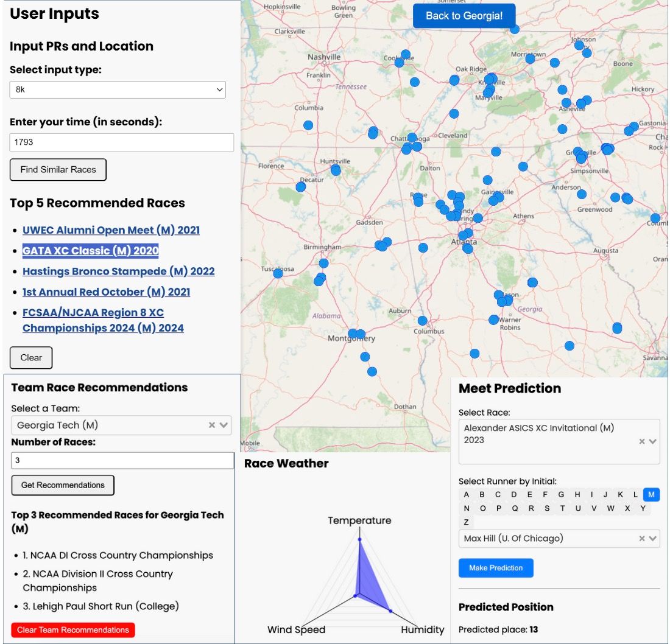Open the UWEC Alumni Open Meet (M) 2021 link

[111, 230]
